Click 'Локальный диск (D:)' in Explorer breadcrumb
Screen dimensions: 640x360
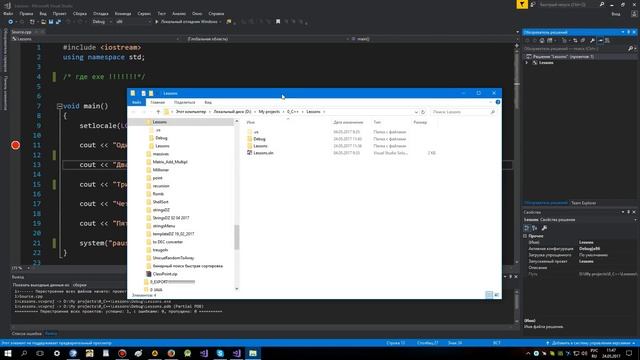(232, 112)
